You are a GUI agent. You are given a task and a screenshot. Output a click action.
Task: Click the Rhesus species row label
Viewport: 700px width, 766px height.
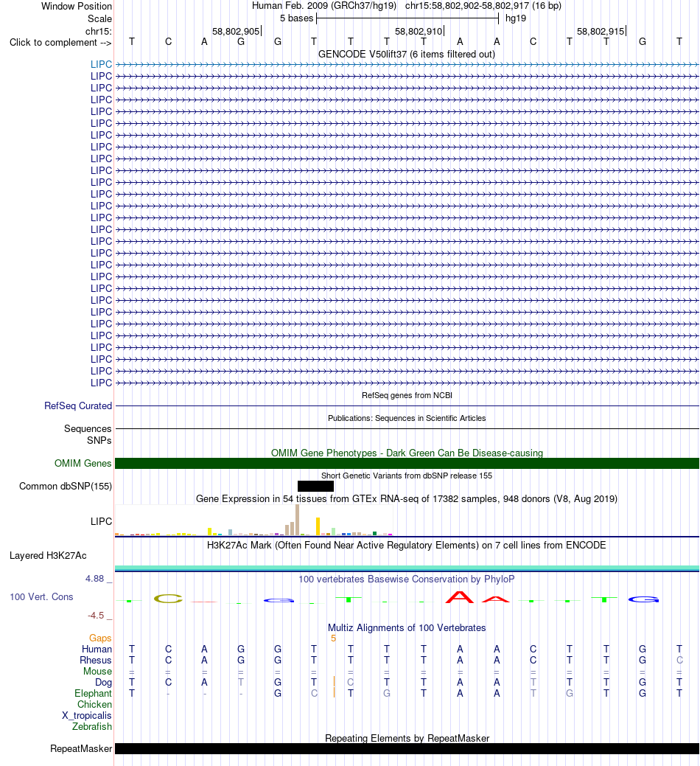click(96, 660)
